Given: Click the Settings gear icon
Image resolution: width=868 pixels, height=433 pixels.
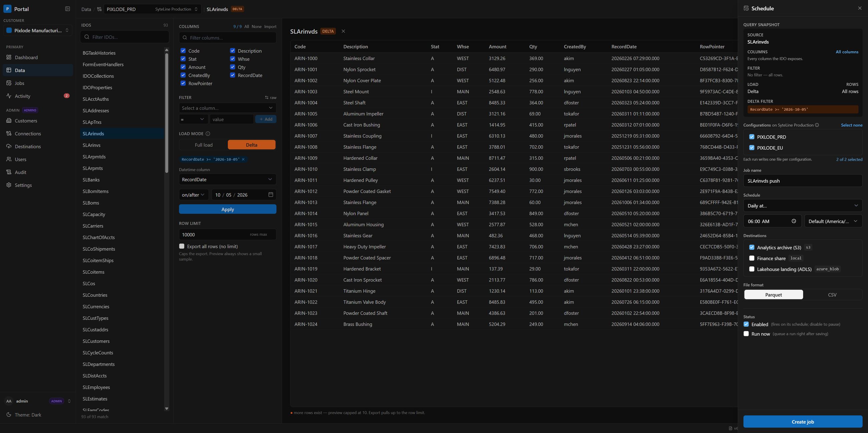Looking at the screenshot, I should pos(9,185).
